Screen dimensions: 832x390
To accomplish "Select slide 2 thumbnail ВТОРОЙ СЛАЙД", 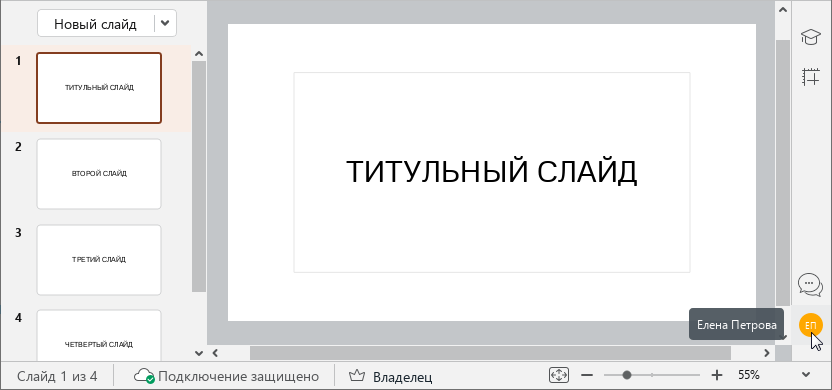I will point(99,174).
